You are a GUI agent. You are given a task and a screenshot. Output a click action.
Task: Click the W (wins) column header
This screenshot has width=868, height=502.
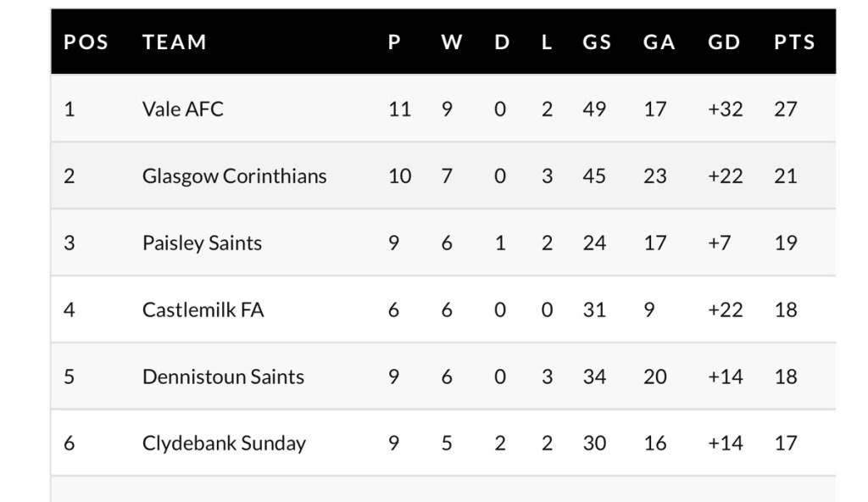point(452,42)
